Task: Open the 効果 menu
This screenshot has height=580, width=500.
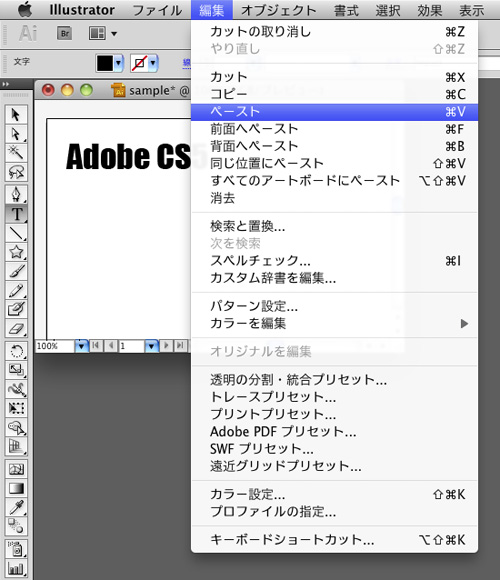Action: tap(430, 10)
